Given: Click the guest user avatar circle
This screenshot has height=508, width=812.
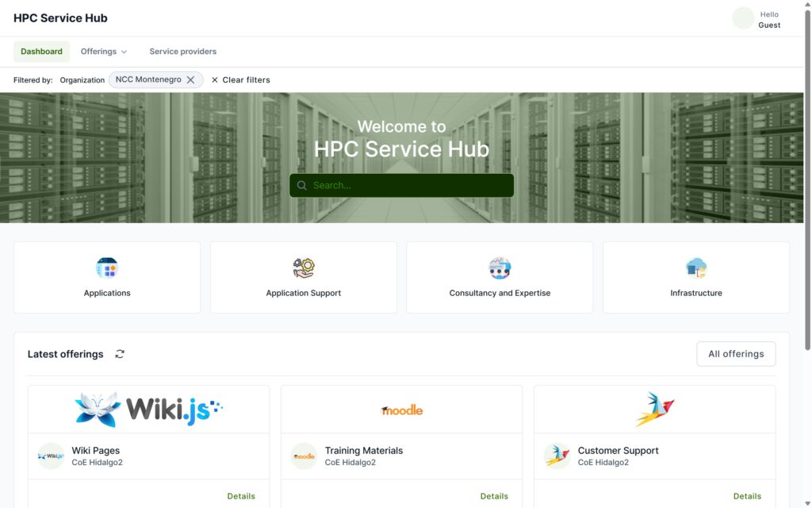Looking at the screenshot, I should coord(743,18).
